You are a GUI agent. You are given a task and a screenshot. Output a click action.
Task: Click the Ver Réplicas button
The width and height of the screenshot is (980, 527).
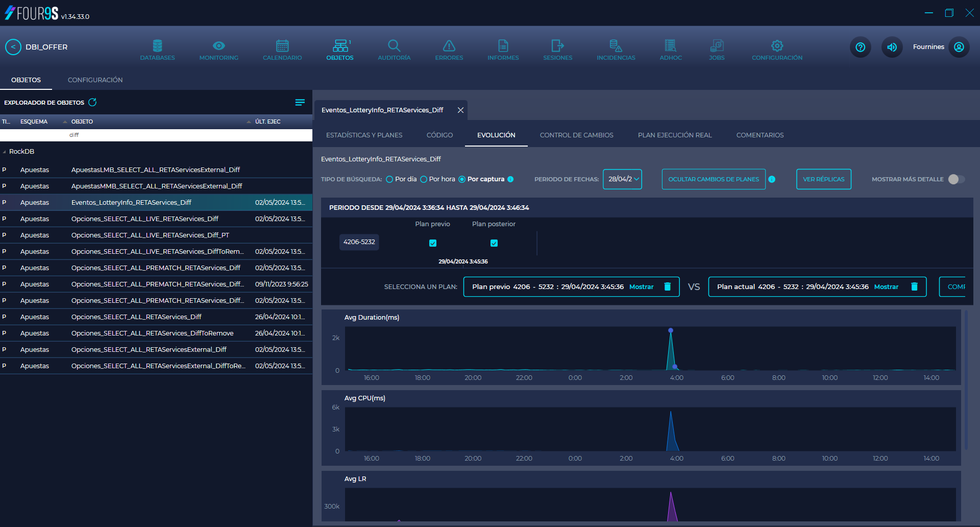(x=823, y=179)
